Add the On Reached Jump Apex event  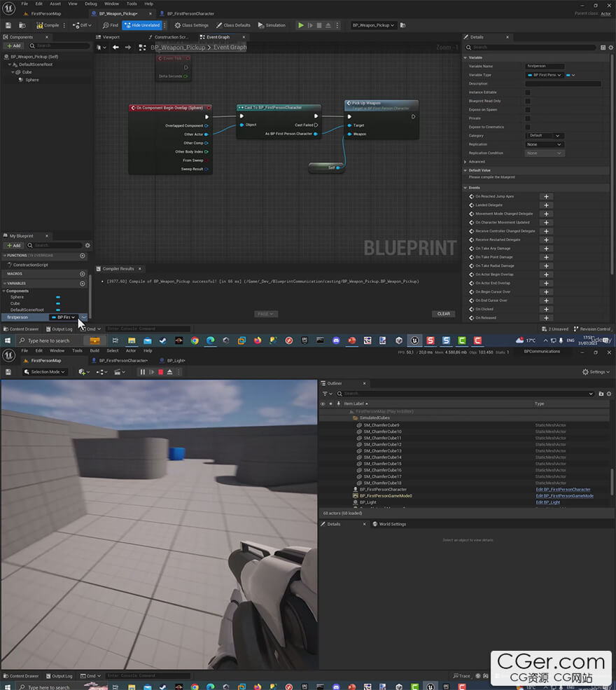546,197
